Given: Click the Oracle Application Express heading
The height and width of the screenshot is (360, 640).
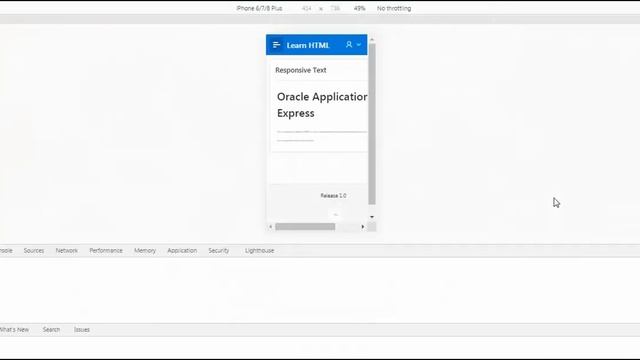Looking at the screenshot, I should (322, 105).
